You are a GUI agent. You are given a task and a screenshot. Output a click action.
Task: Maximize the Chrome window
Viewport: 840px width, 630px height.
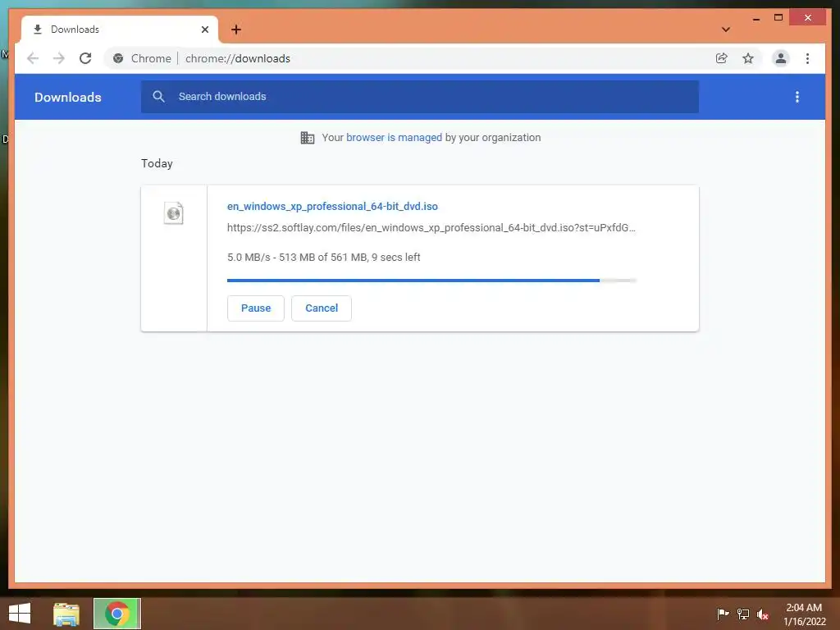[778, 18]
